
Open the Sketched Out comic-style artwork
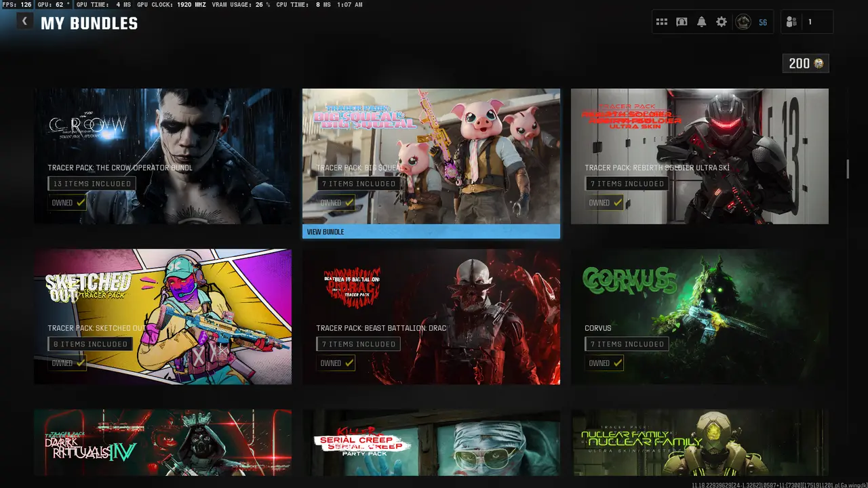(x=163, y=317)
